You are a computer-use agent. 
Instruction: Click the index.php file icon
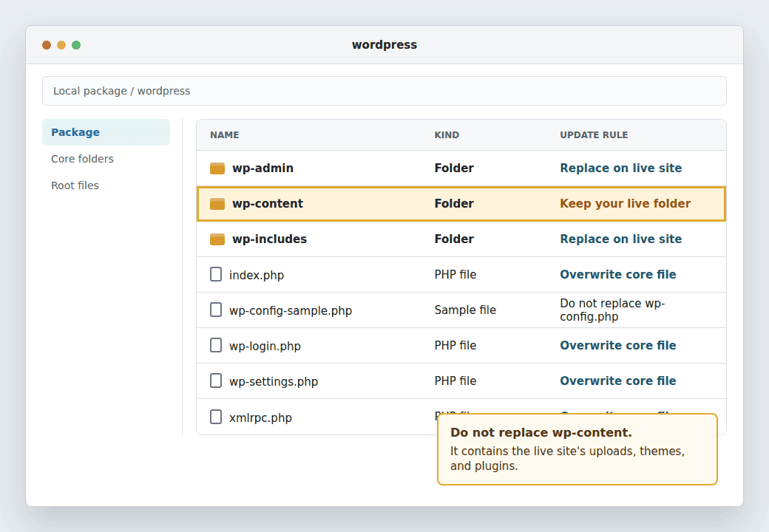point(216,274)
